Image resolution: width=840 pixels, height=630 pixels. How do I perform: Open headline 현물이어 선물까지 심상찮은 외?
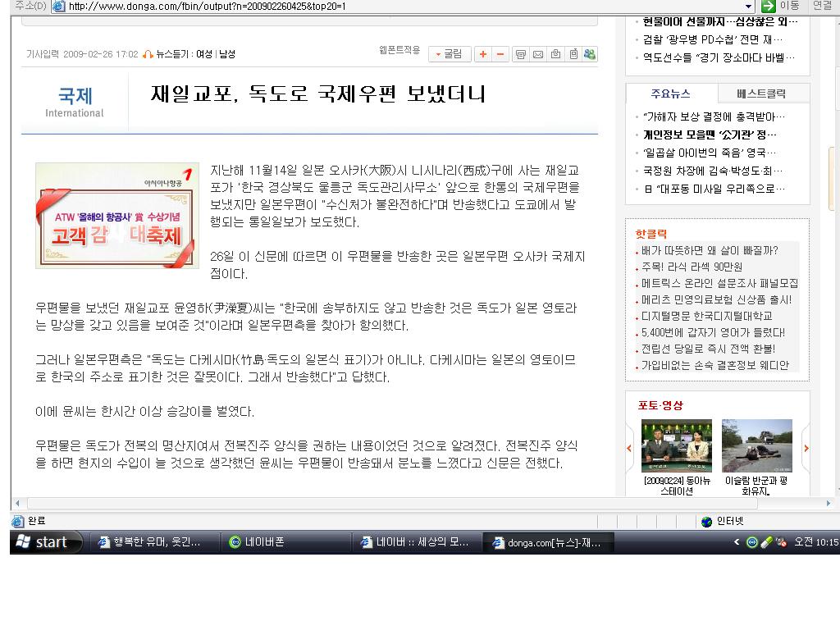[720, 22]
